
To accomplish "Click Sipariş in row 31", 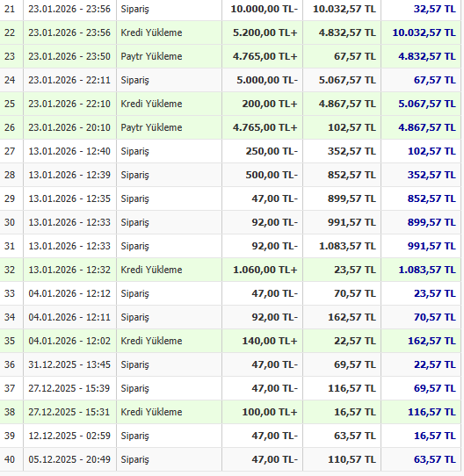I will point(135,246).
